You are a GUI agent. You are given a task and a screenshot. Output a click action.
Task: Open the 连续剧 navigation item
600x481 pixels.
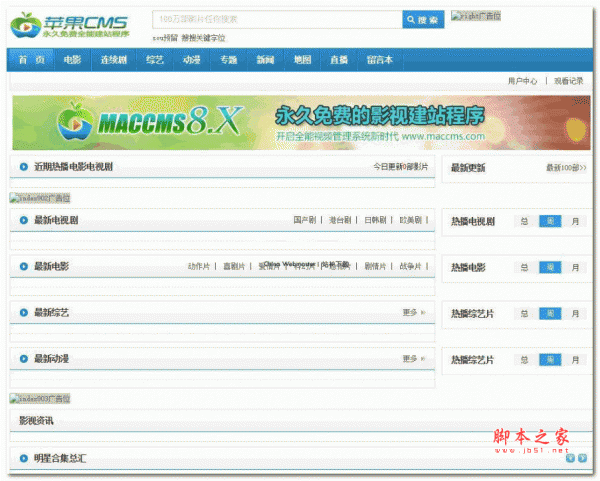(114, 60)
